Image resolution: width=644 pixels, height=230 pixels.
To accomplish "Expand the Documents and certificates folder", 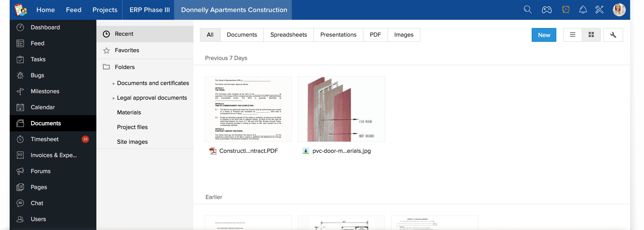I will pos(114,83).
